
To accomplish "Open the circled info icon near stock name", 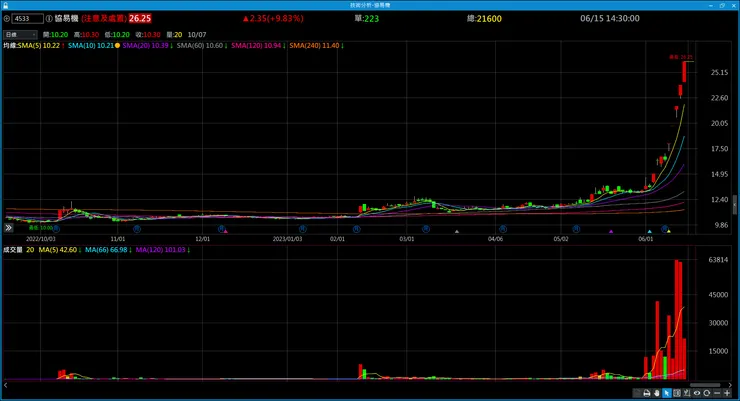I will [49, 18].
